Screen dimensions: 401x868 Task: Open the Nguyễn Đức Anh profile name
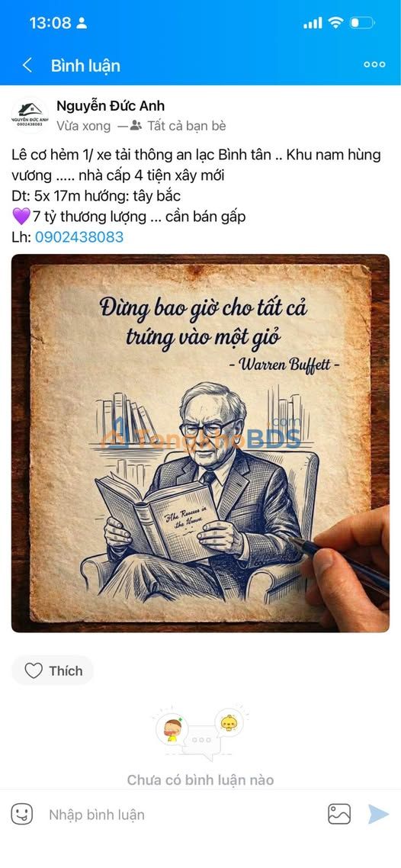[x=111, y=106]
